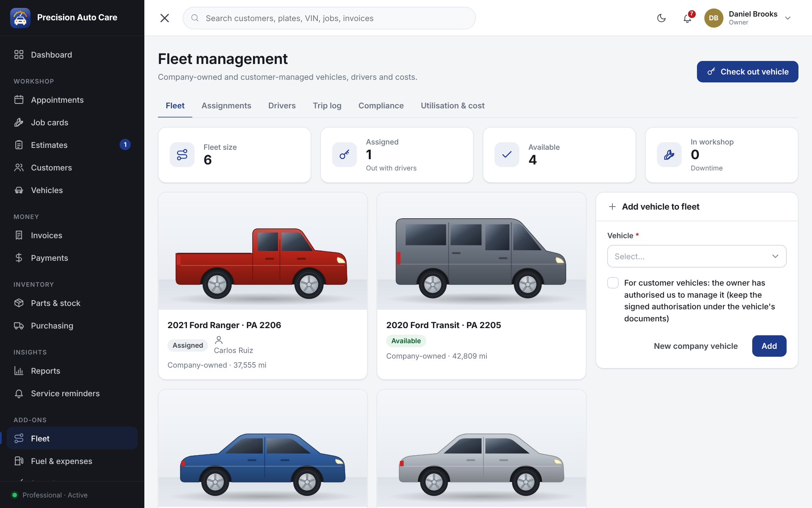Viewport: 812px width, 508px height.
Task: Click the green plan status dot
Action: pyautogui.click(x=15, y=495)
